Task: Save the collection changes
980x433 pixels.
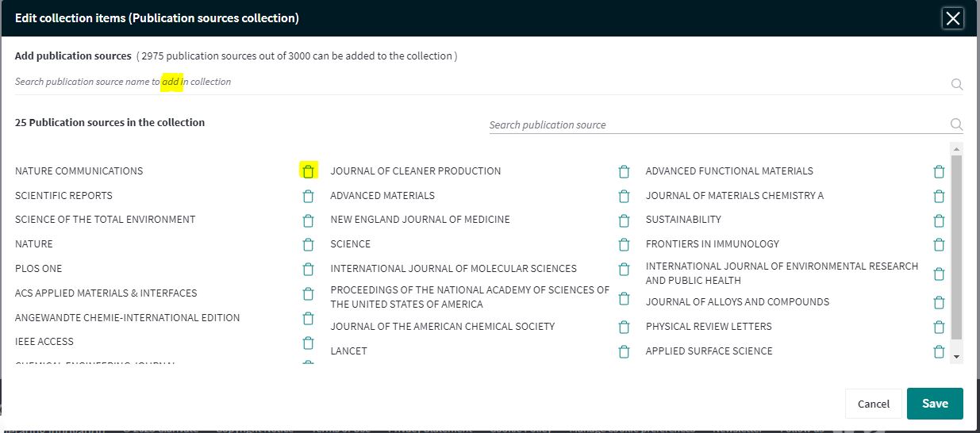Action: pyautogui.click(x=935, y=404)
